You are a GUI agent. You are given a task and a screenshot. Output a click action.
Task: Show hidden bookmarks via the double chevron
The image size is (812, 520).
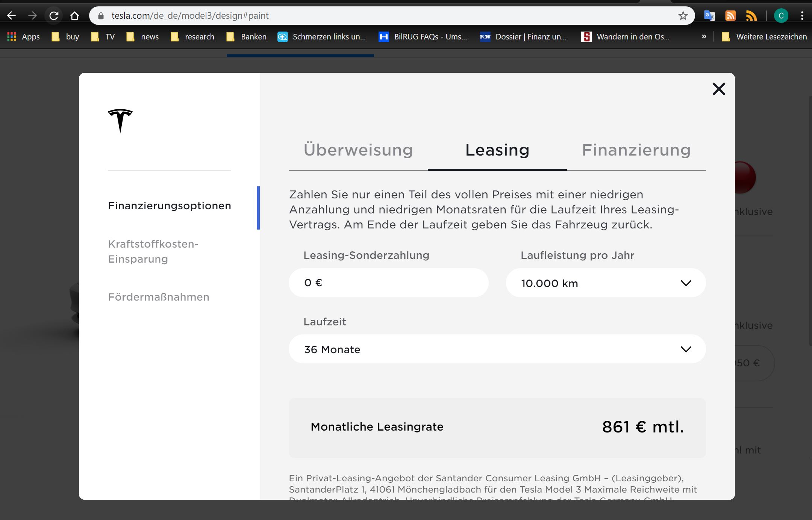[704, 37]
